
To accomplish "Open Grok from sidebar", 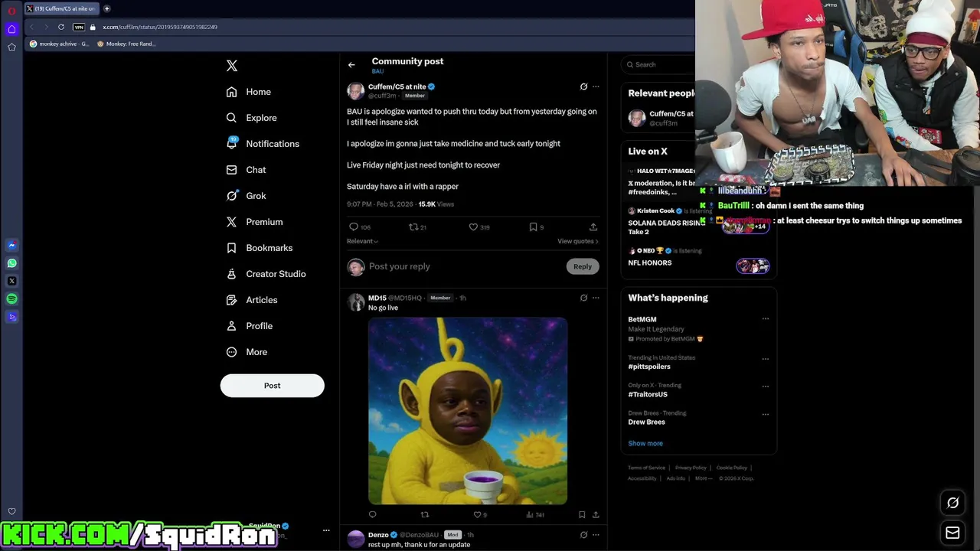I will [247, 196].
